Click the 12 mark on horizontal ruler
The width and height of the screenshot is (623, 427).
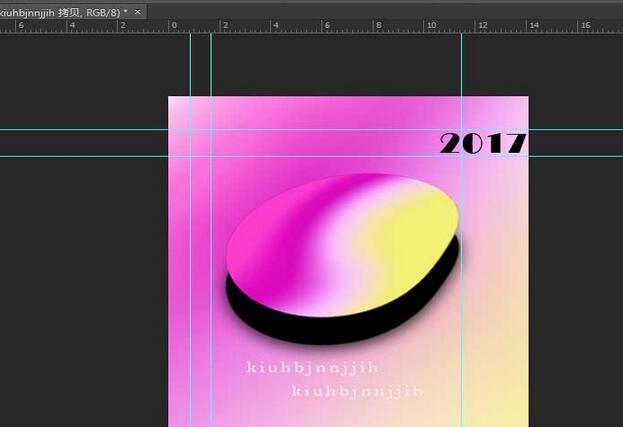tap(481, 25)
